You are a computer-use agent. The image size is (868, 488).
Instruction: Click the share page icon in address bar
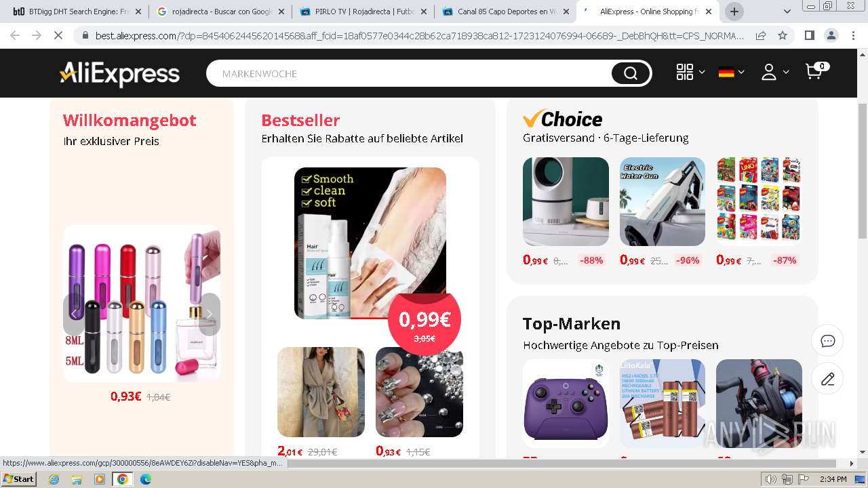pyautogui.click(x=761, y=35)
